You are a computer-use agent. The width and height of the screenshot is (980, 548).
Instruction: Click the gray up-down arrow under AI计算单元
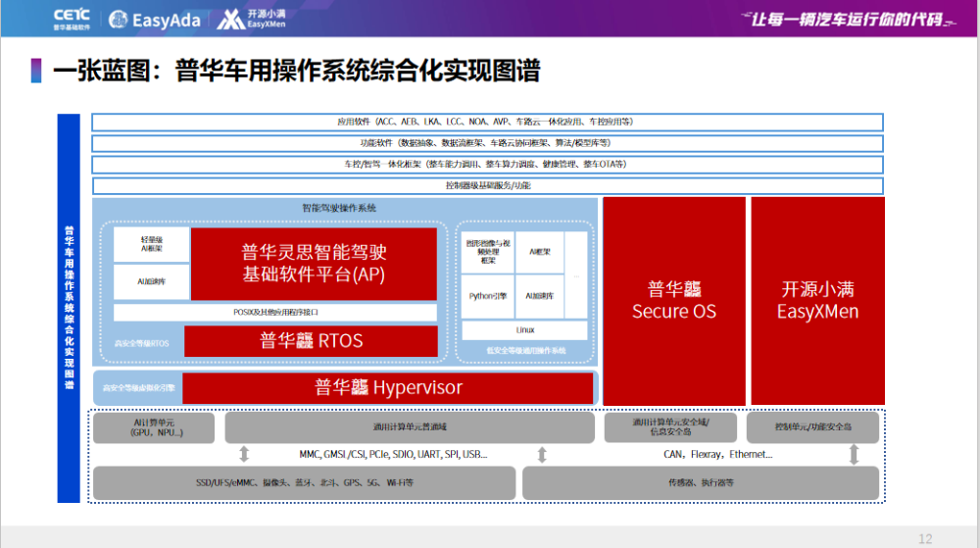point(244,454)
